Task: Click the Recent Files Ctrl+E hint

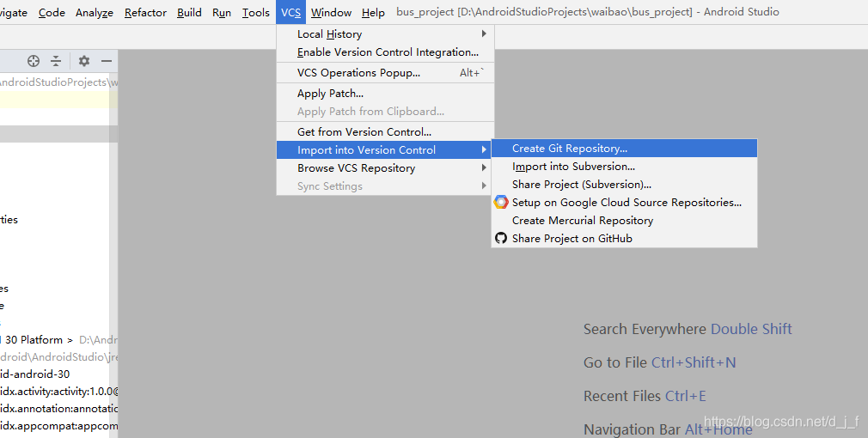Action: tap(645, 396)
